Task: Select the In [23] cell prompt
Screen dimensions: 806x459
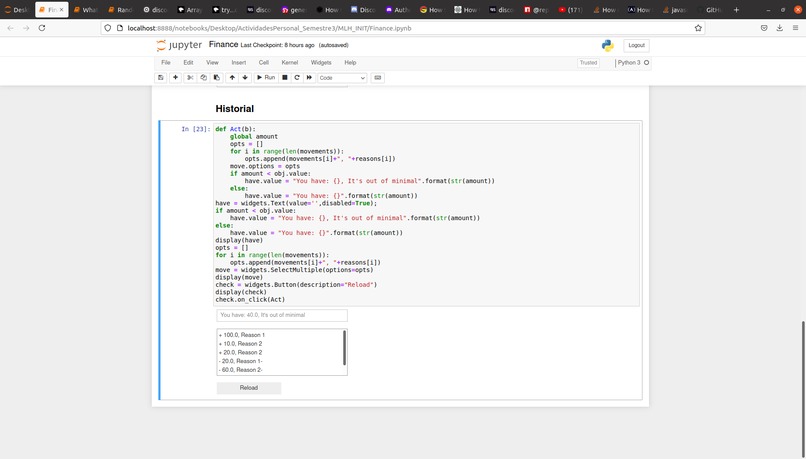Action: click(x=195, y=130)
